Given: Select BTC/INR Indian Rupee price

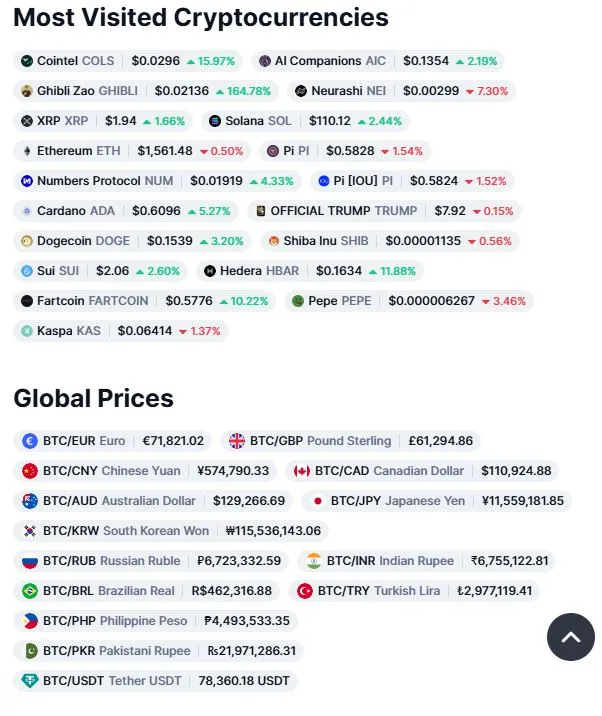Looking at the screenshot, I should pyautogui.click(x=426, y=561).
